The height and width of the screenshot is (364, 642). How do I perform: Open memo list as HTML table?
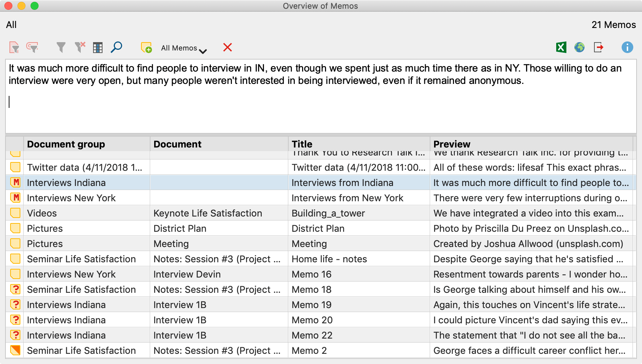[x=579, y=47]
